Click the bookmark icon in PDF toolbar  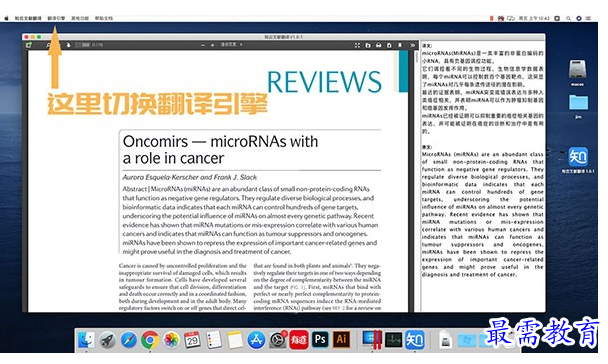point(400,45)
